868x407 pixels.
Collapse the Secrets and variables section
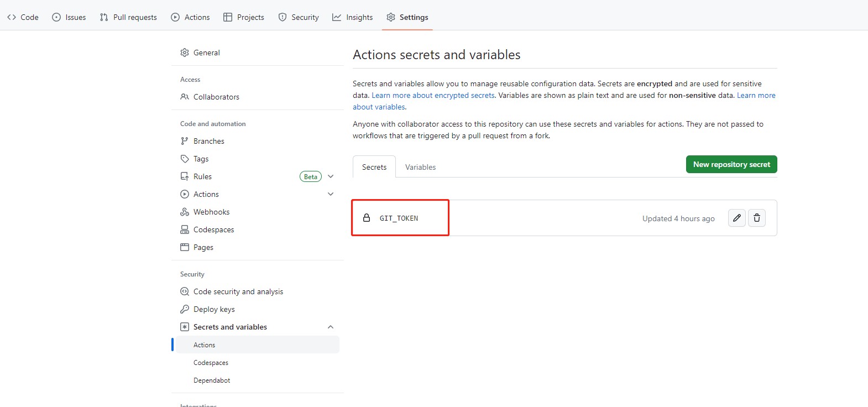point(331,327)
